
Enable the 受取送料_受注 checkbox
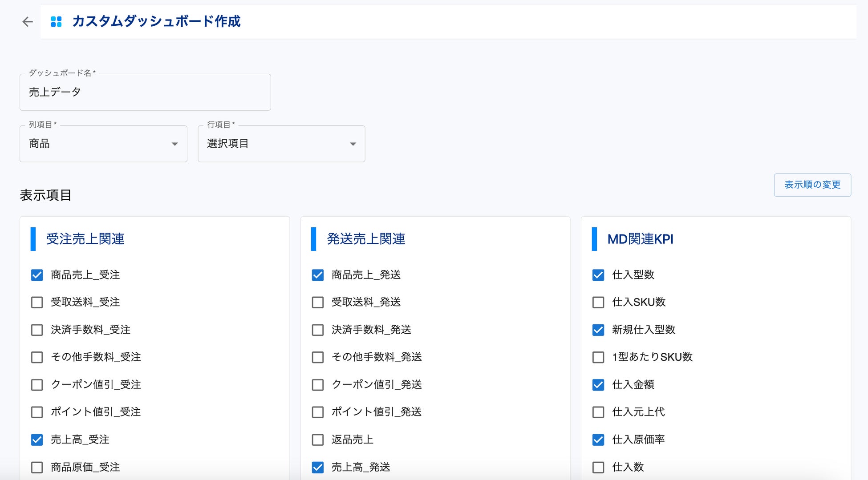click(x=37, y=303)
